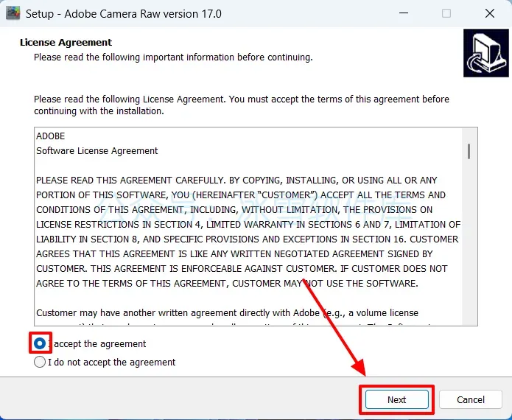Click the installer computer image at top right
The width and height of the screenshot is (512, 420).
pos(486,53)
